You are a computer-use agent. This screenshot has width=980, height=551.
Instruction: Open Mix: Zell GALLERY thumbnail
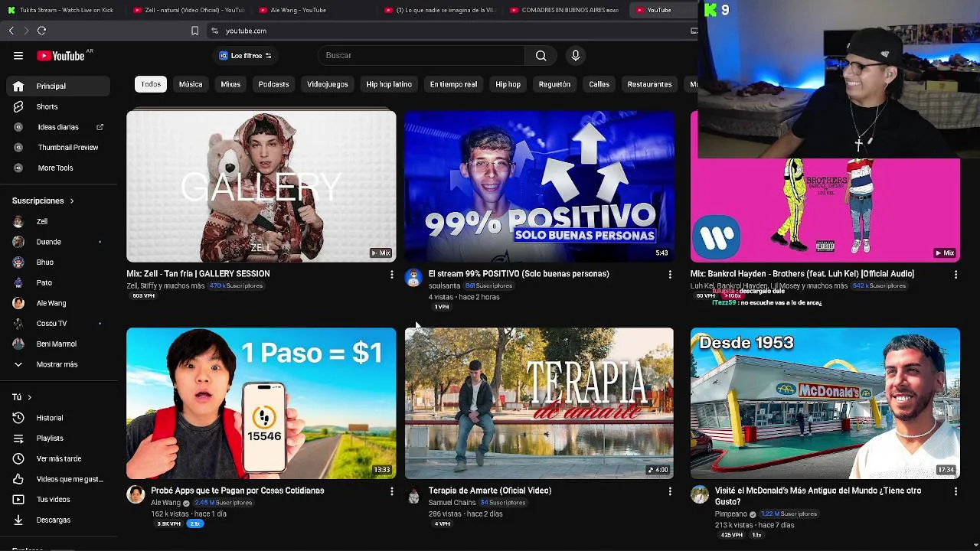[x=261, y=187]
